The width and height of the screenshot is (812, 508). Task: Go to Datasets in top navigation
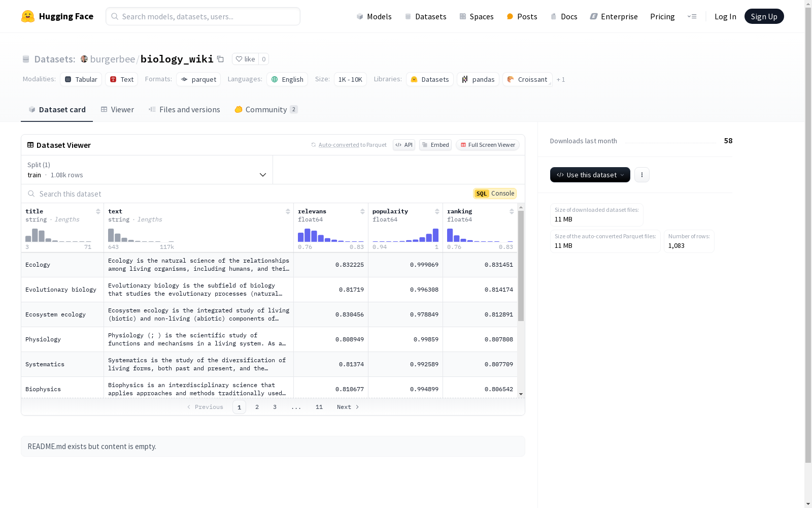[x=425, y=16]
